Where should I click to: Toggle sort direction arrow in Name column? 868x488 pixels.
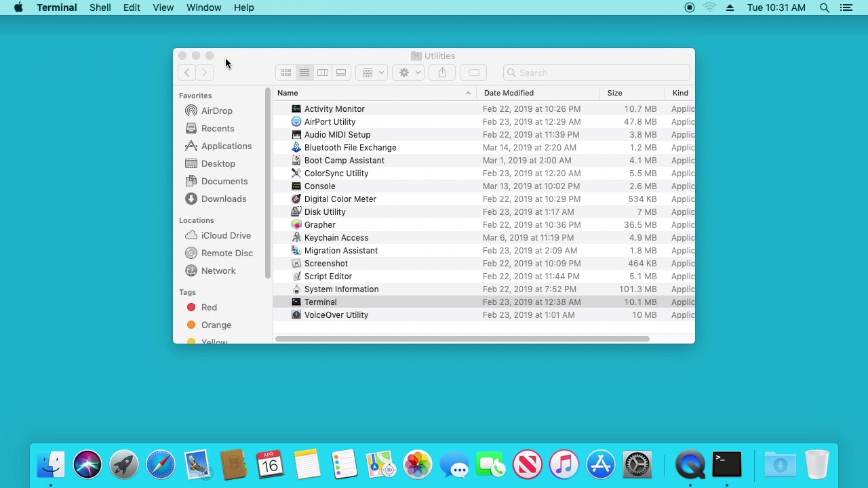468,93
